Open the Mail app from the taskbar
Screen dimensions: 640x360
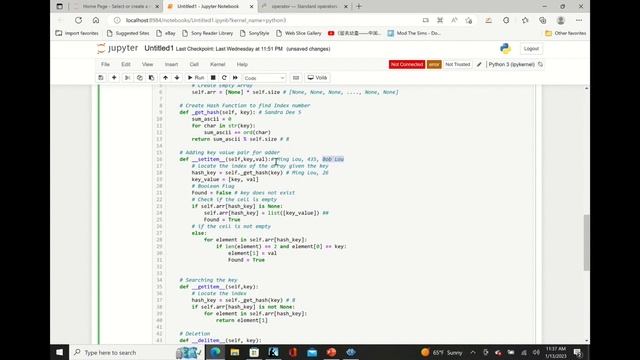[312, 352]
